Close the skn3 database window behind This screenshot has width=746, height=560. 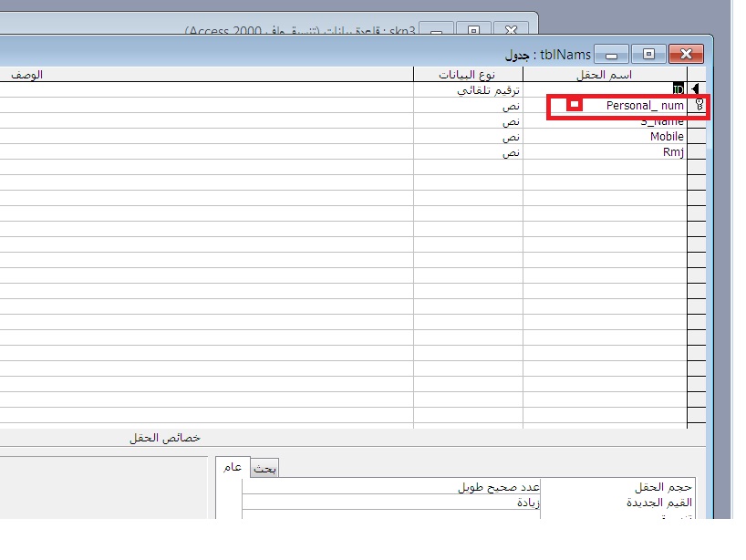pos(511,28)
